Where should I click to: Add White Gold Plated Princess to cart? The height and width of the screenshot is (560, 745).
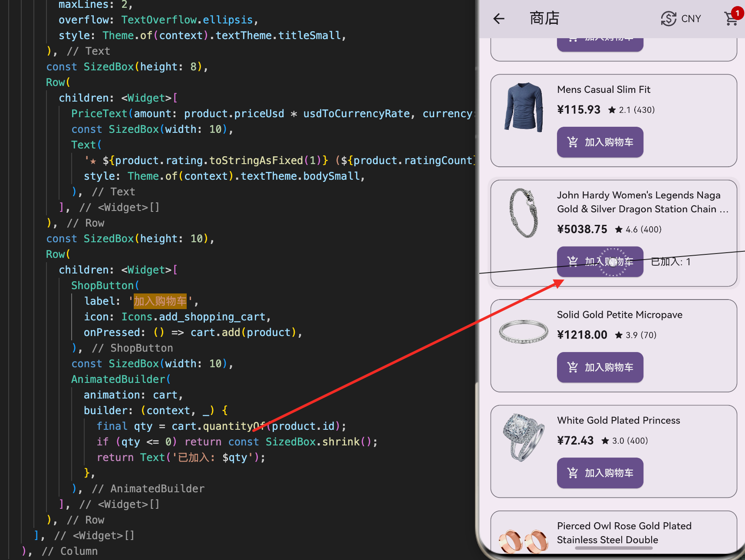pyautogui.click(x=600, y=473)
